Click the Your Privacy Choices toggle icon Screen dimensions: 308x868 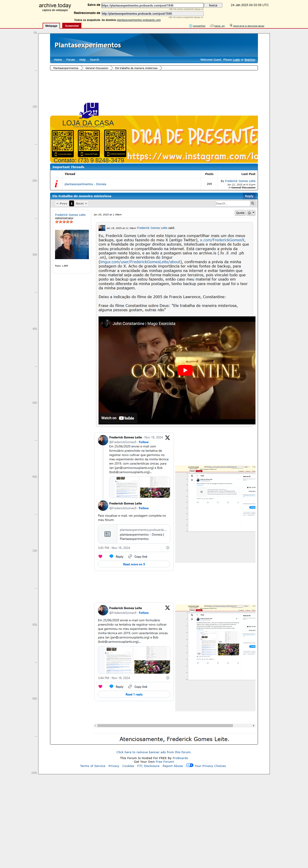click(190, 765)
